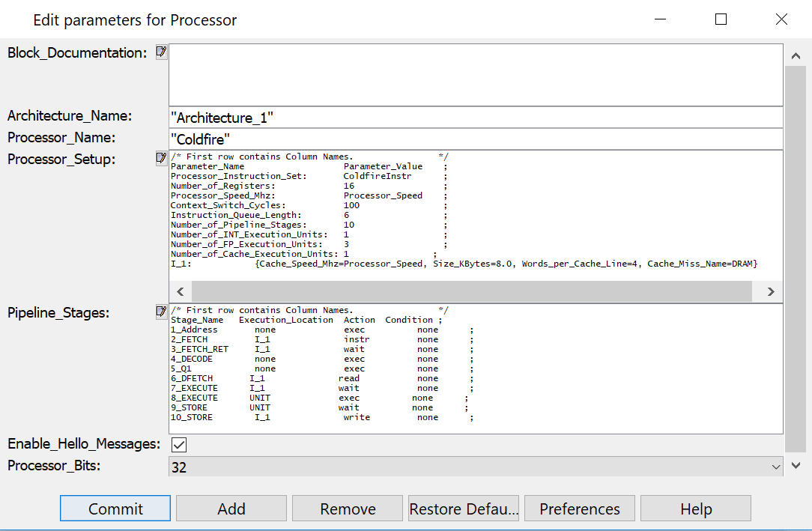812x531 pixels.
Task: Open the Block_Documentation editor icon
Action: [x=161, y=52]
